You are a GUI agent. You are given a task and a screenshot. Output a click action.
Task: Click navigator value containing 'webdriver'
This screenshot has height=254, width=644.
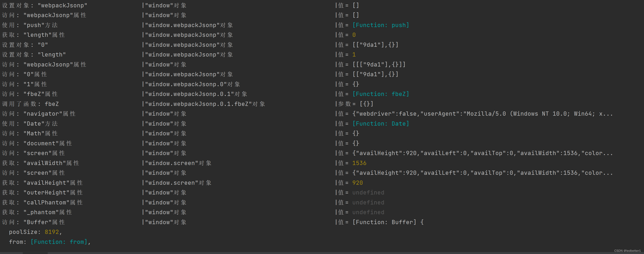coord(482,114)
